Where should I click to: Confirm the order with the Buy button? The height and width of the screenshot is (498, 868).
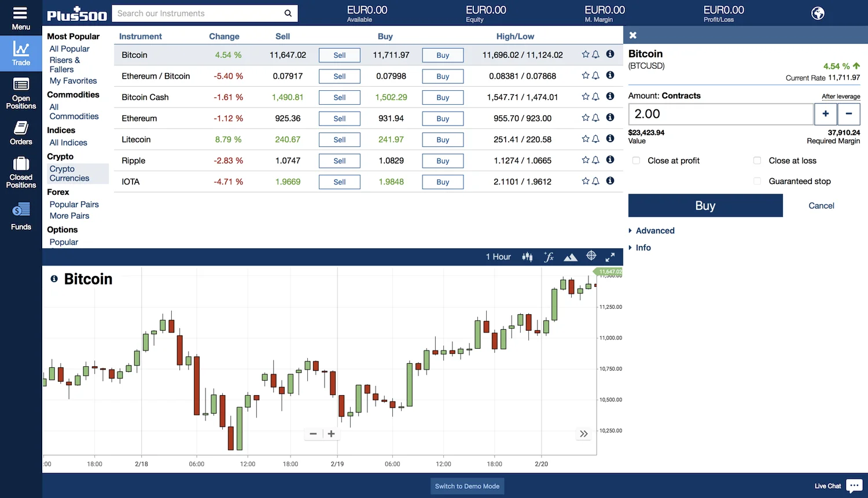pos(705,205)
